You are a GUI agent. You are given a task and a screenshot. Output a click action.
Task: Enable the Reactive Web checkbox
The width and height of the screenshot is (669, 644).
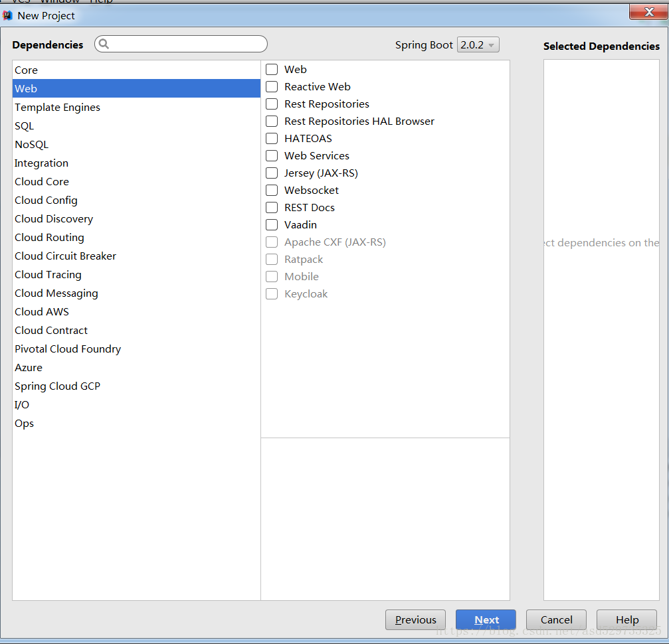(x=272, y=86)
